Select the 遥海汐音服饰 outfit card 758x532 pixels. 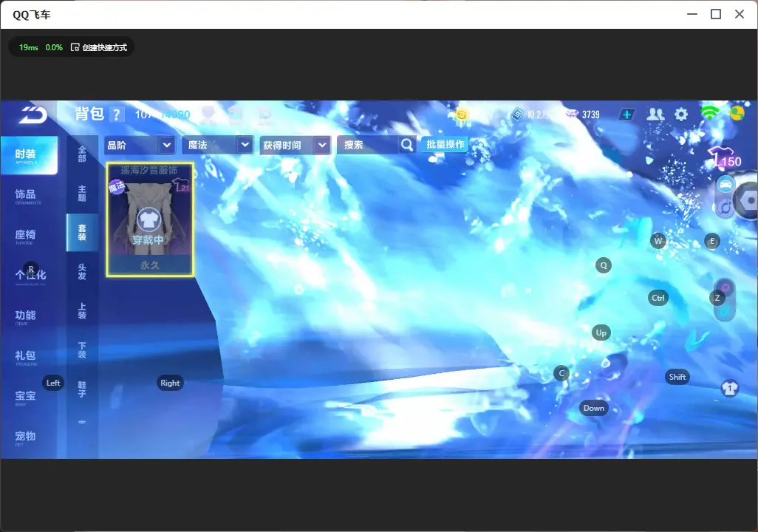(x=150, y=219)
